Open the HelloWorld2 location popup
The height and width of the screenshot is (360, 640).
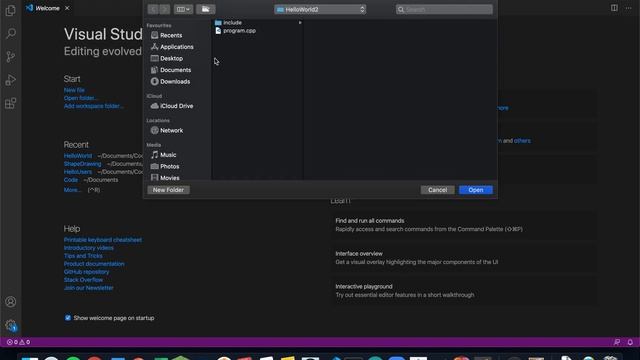(x=320, y=9)
